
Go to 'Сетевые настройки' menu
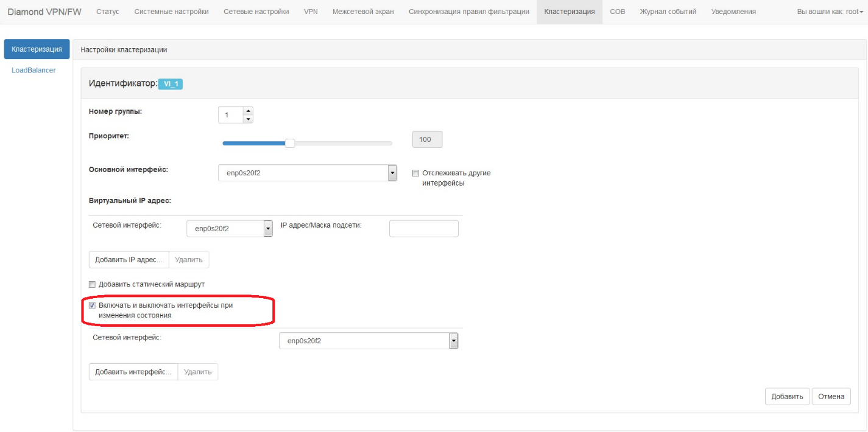(256, 12)
